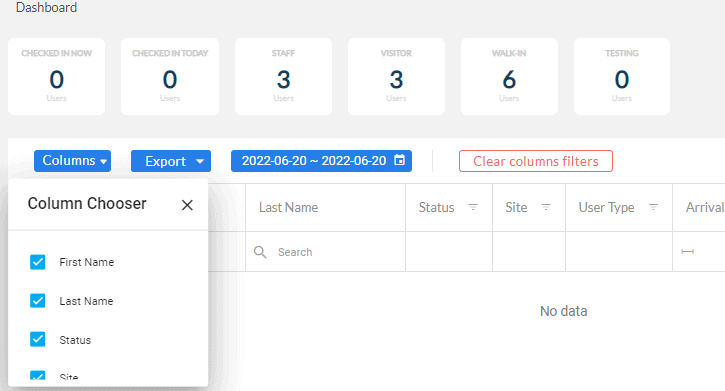This screenshot has height=391, width=725.
Task: Click the range icon under Arrival column
Action: point(688,251)
